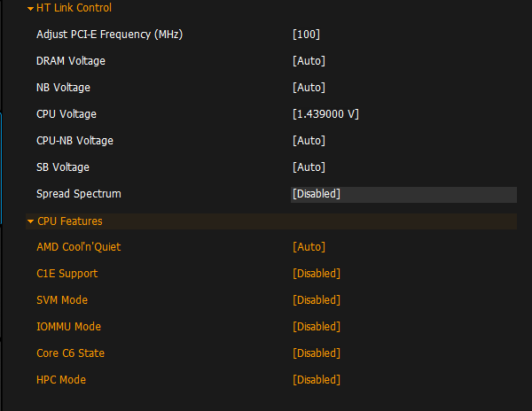Image resolution: width=532 pixels, height=411 pixels.
Task: Change the NB Voltage [Auto] setting
Action: 309,88
